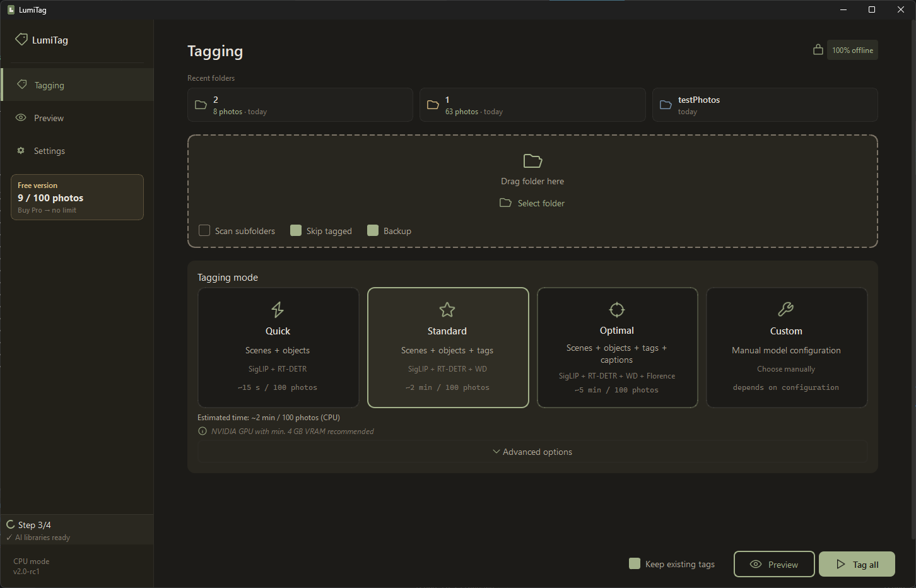Click the folder icon next to Select folder
The height and width of the screenshot is (588, 916).
coord(505,203)
